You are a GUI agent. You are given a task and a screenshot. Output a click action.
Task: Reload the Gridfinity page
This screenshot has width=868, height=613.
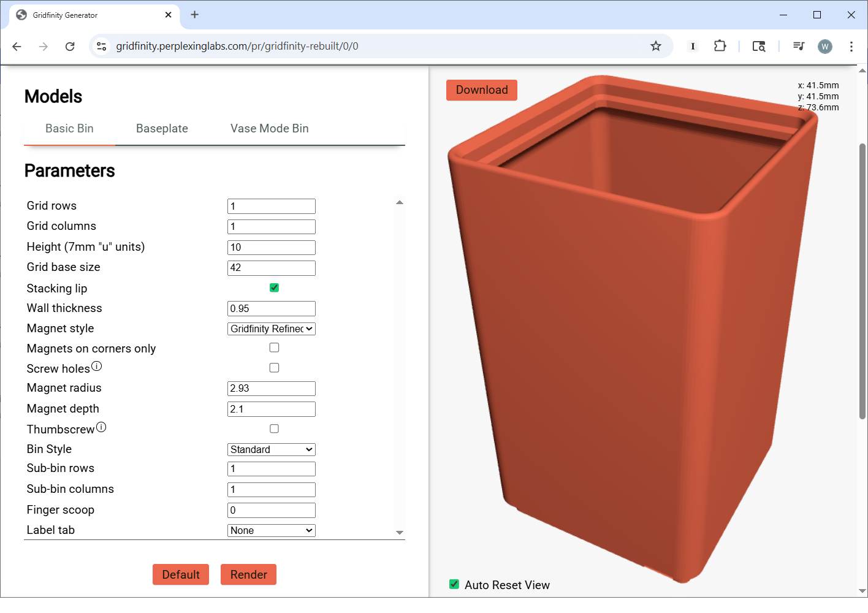[70, 46]
